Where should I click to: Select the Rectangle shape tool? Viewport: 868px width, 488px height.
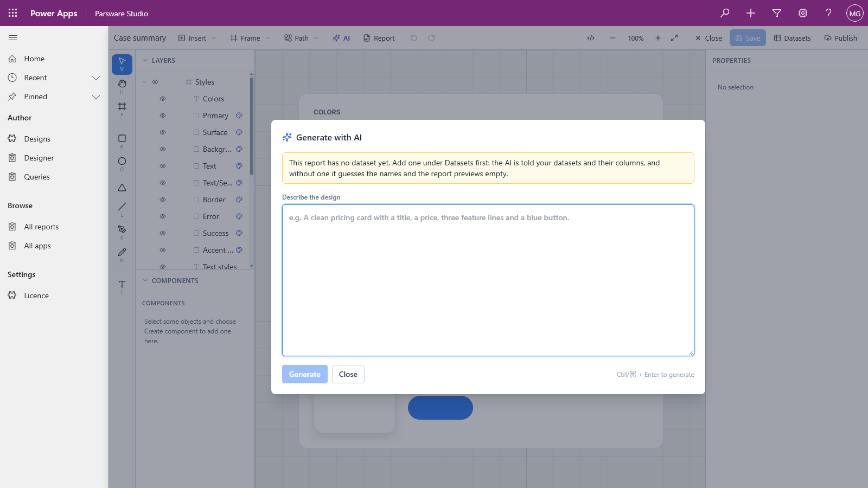[122, 141]
